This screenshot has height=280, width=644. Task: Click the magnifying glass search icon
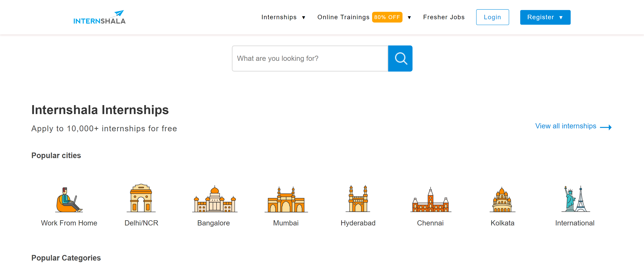click(400, 59)
